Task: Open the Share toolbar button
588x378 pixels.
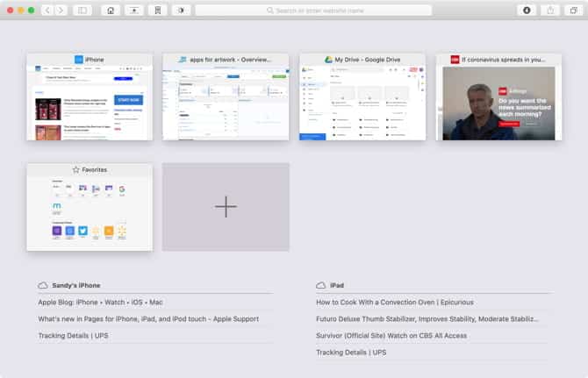Action: point(550,11)
